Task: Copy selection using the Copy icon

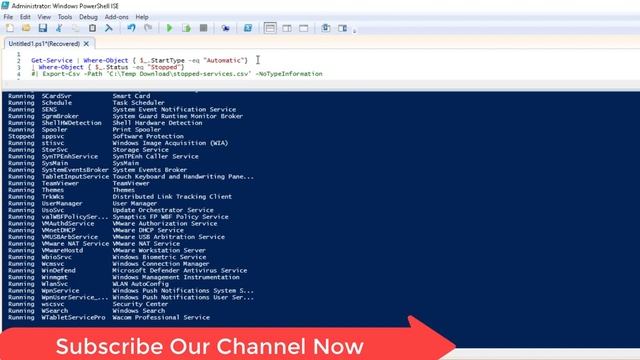Action: (x=76, y=28)
